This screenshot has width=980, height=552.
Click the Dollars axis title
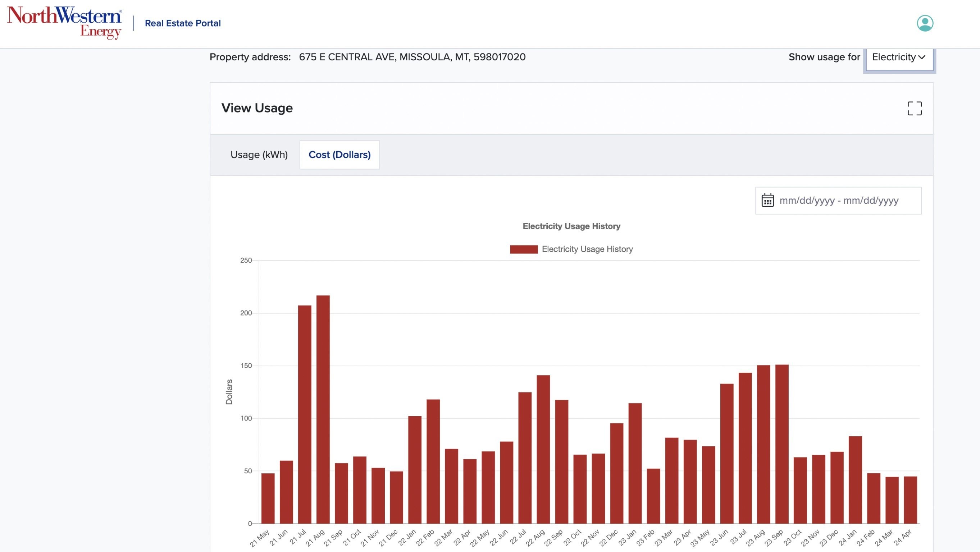pos(229,392)
